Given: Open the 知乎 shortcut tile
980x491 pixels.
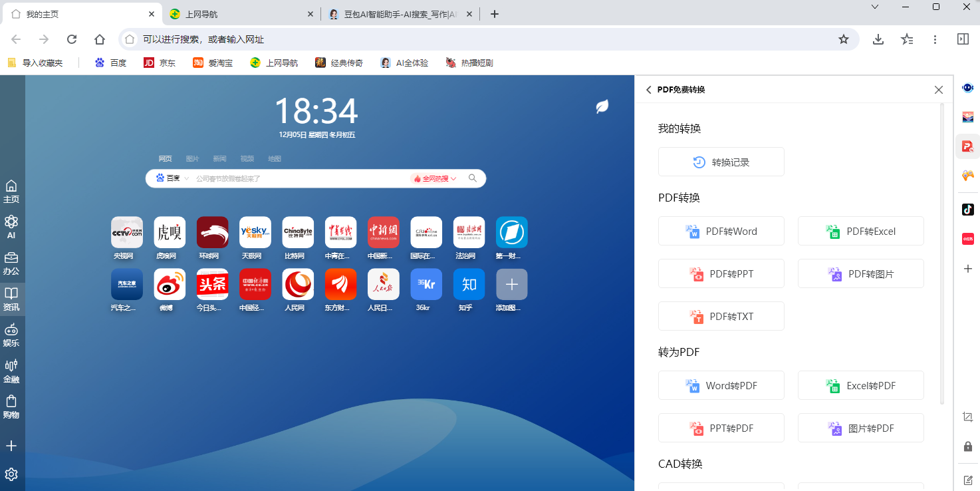Looking at the screenshot, I should point(469,284).
